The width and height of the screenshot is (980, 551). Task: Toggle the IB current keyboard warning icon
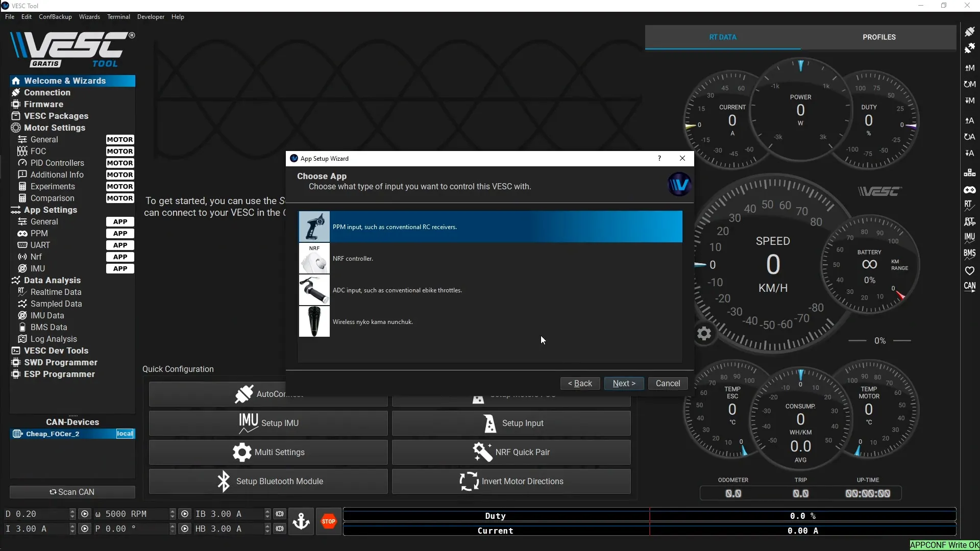pos(280,514)
